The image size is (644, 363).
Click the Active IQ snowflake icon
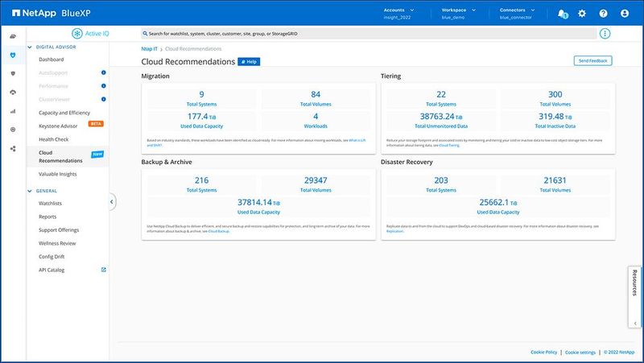pos(76,34)
